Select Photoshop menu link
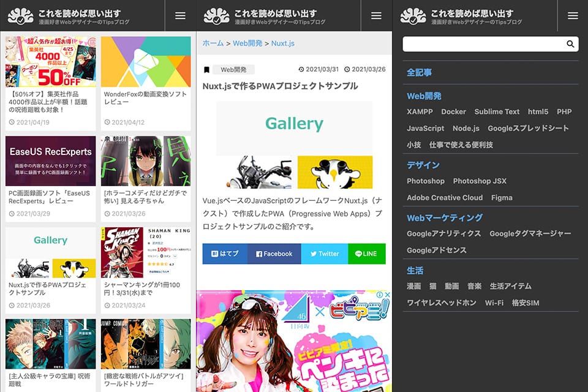Viewport: 588px width, 392px height. point(426,181)
